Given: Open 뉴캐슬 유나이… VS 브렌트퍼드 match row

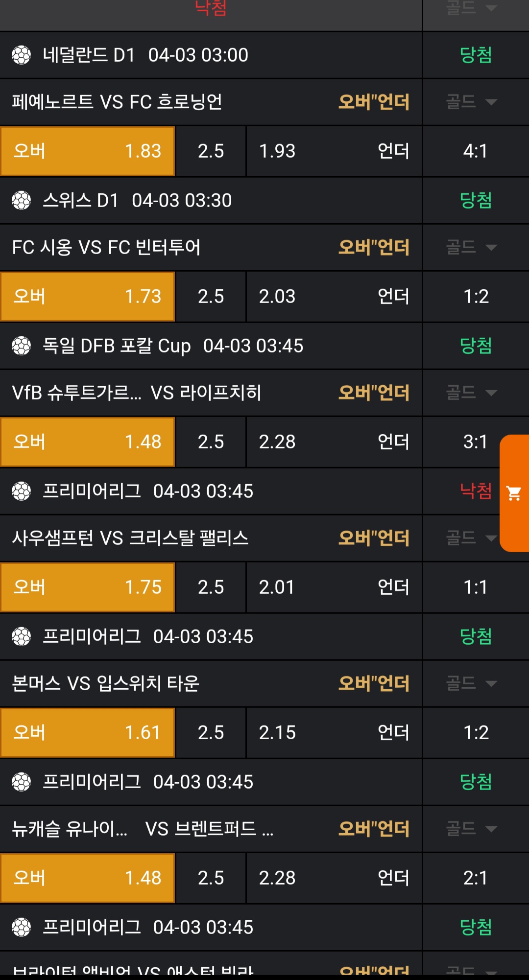Looking at the screenshot, I should [211, 829].
